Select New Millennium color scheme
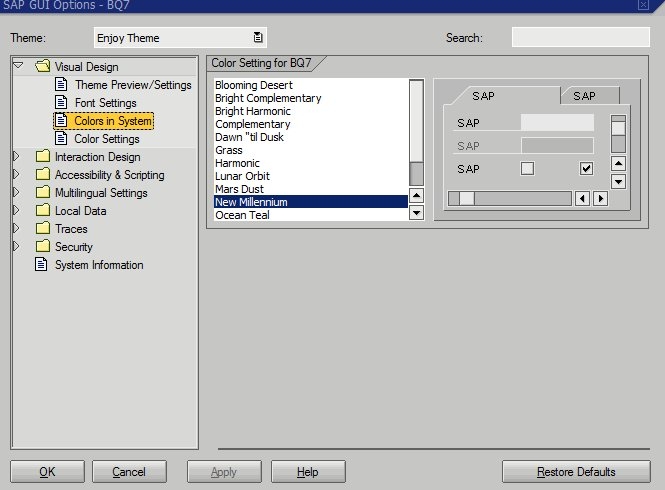The image size is (665, 490). [311, 202]
